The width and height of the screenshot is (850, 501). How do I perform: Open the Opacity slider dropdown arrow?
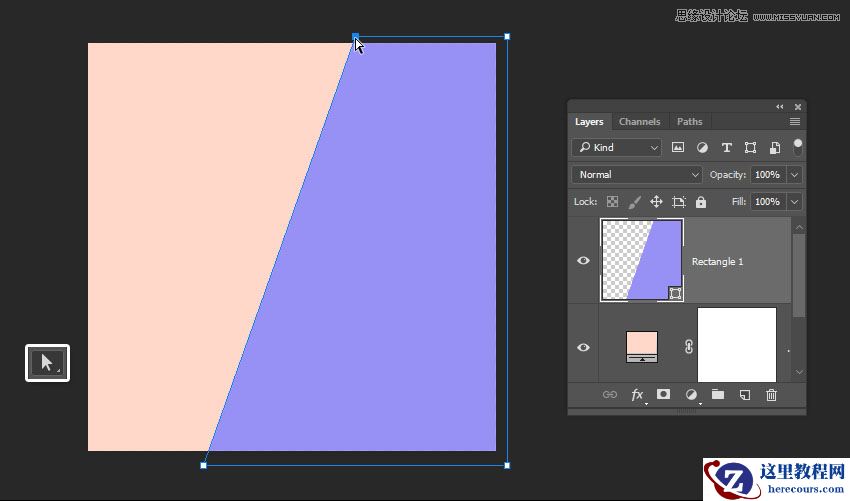(x=794, y=175)
